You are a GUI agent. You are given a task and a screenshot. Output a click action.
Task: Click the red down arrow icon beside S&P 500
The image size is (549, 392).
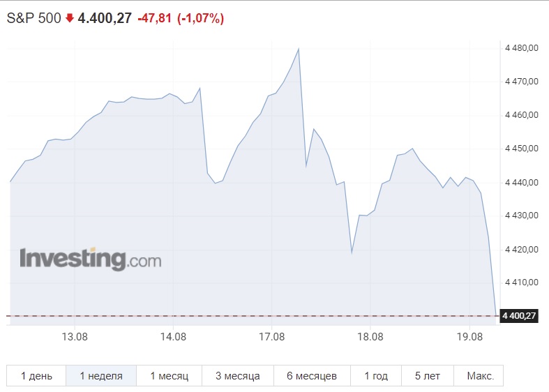click(x=70, y=18)
